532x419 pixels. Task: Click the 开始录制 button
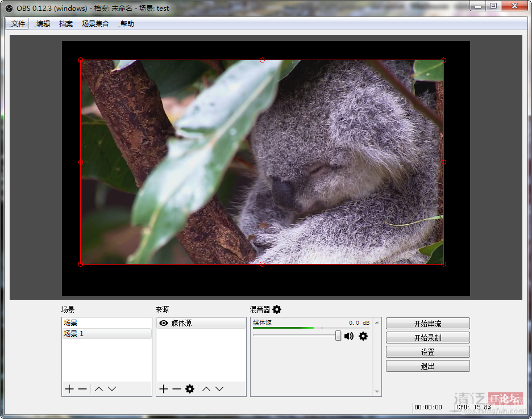(x=427, y=338)
